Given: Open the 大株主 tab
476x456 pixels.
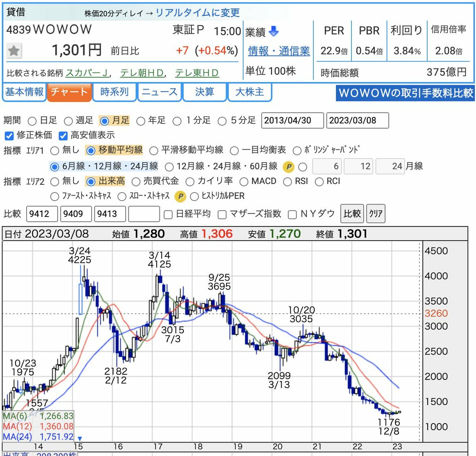Looking at the screenshot, I should [250, 92].
